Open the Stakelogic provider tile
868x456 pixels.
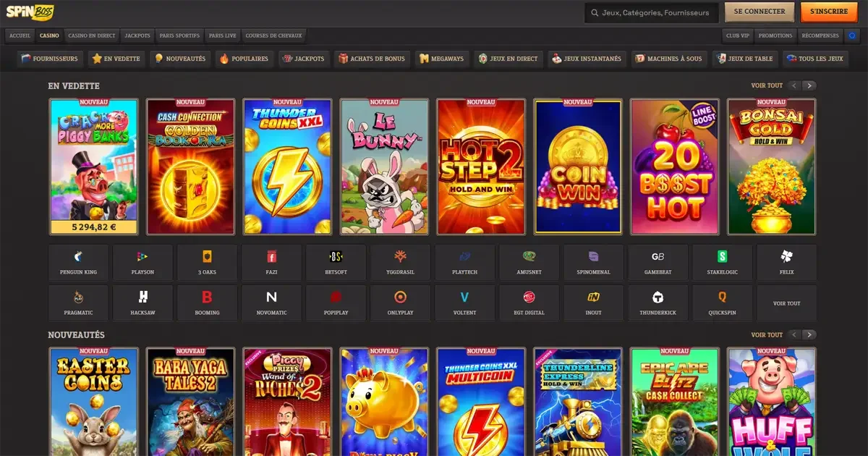(x=722, y=263)
